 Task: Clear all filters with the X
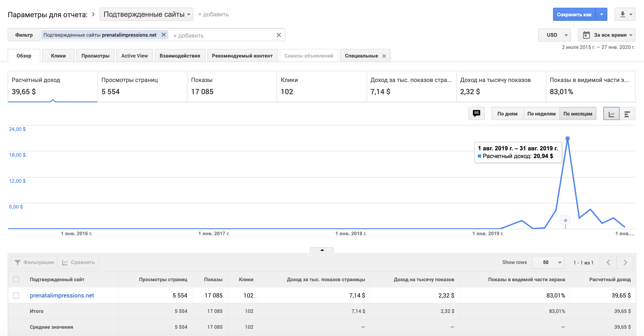tap(279, 35)
